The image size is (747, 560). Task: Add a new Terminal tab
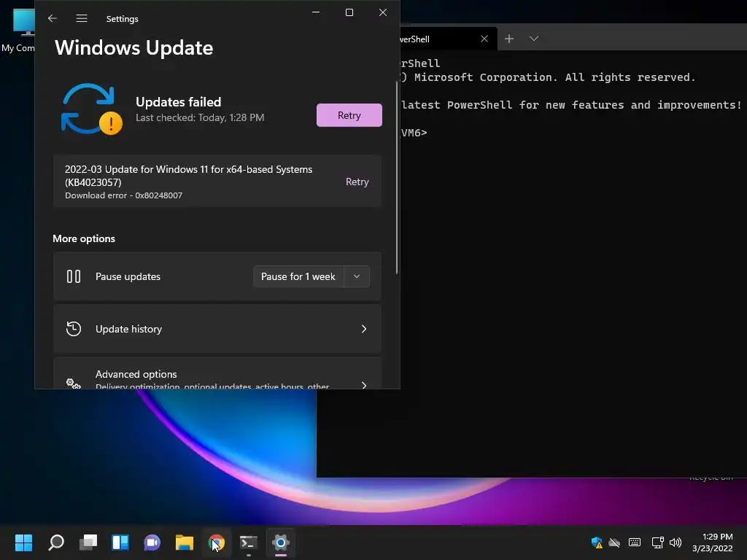tap(508, 39)
